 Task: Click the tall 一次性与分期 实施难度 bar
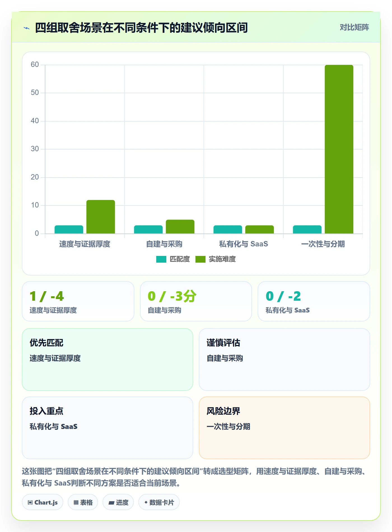[339, 149]
